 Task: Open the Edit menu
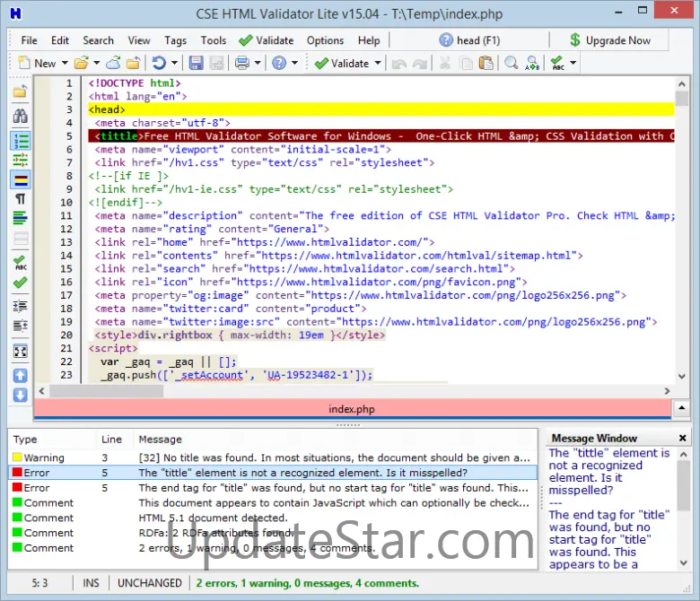(x=60, y=40)
